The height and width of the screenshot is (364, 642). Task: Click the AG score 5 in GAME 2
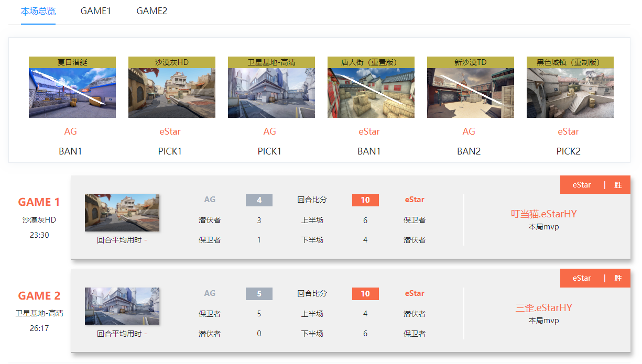pos(259,293)
